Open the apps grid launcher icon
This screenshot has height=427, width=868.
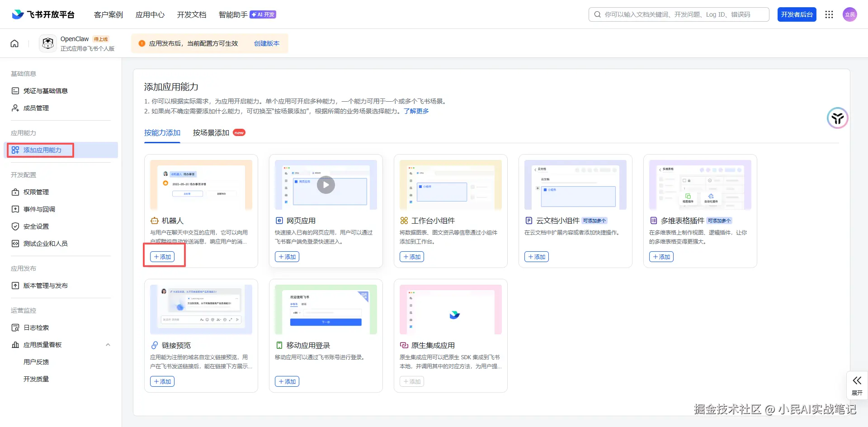829,14
